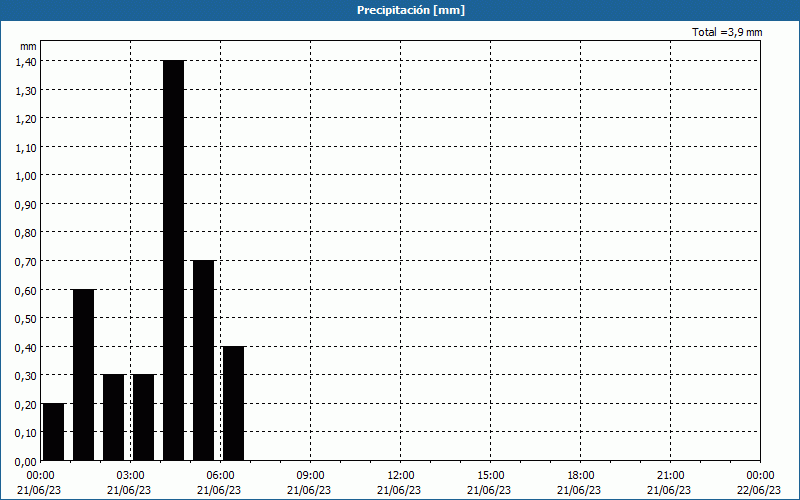
Task: Click the 22/06/23 date label
Action: (759, 490)
